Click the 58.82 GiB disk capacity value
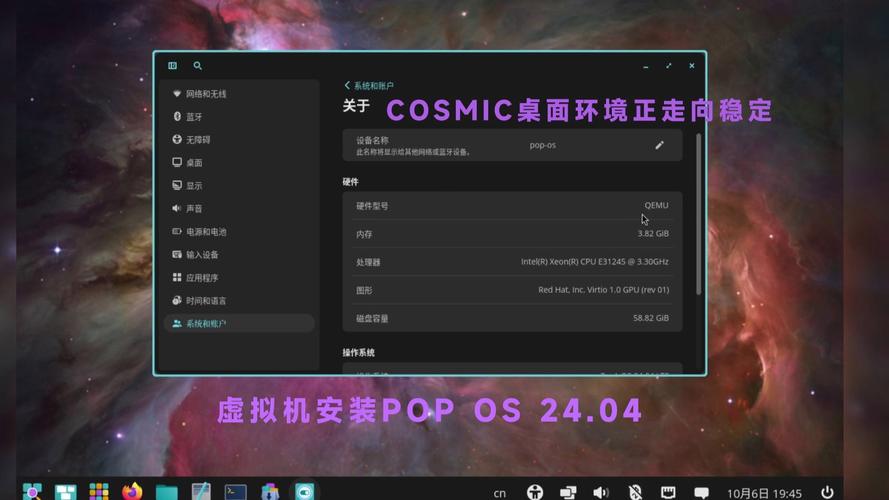889x500 pixels. pos(651,318)
